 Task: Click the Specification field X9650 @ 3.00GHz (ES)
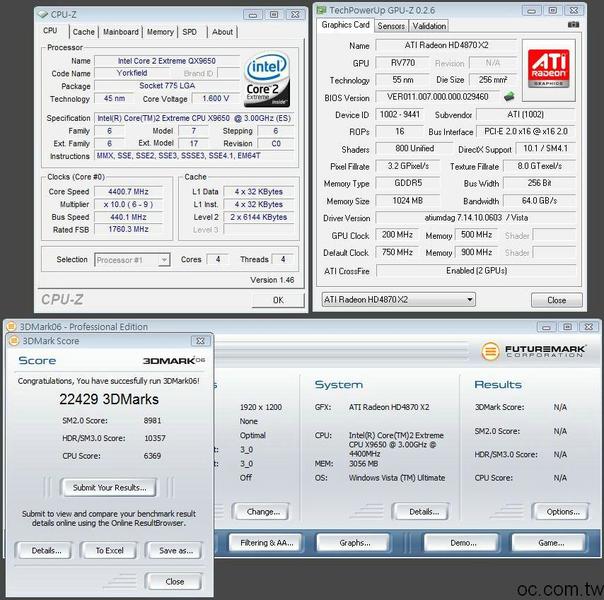tap(194, 118)
